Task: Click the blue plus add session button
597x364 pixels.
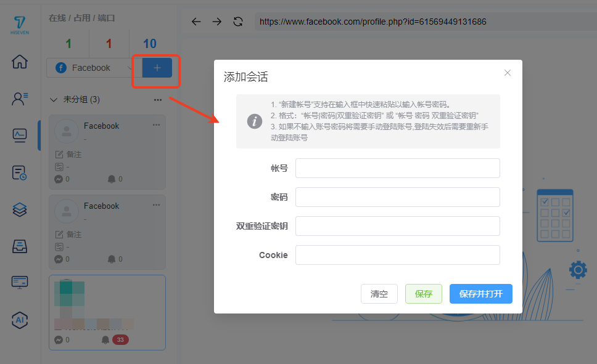Action: point(157,68)
